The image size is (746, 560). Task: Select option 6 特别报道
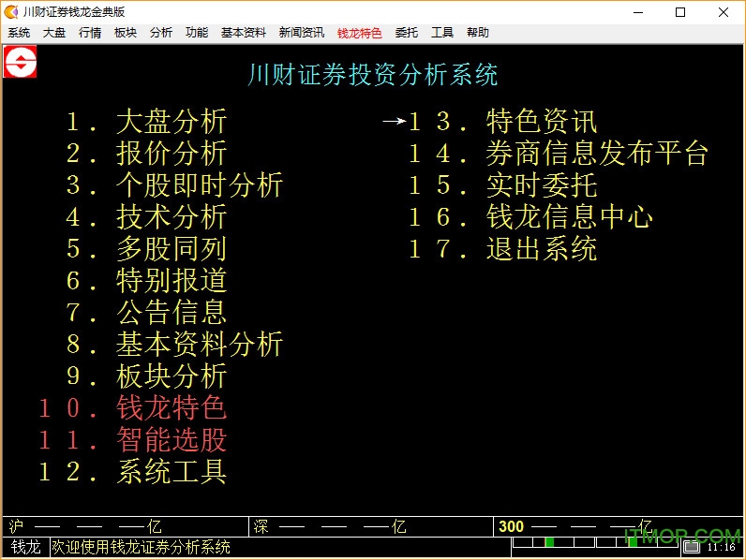146,281
